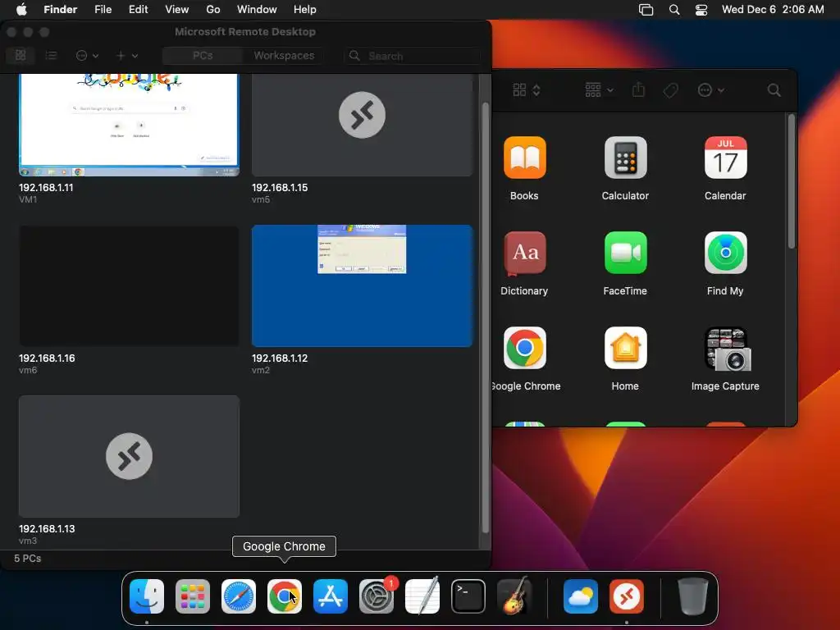
Task: Open Home app in Finder window
Action: coord(625,348)
